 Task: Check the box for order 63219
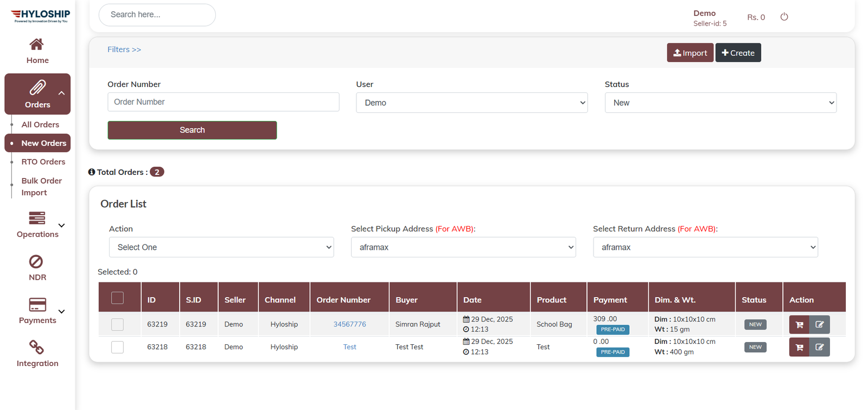click(x=117, y=325)
